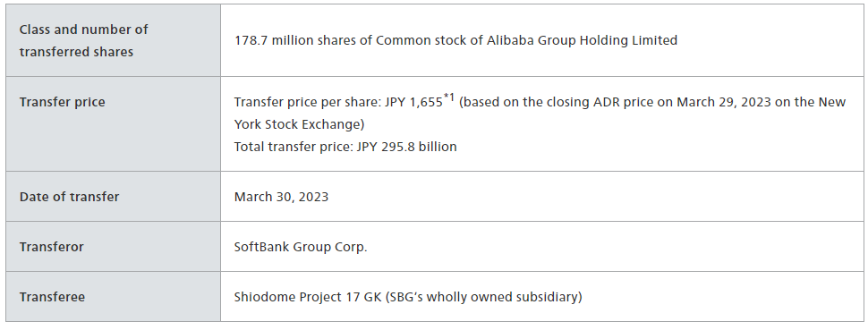Select the 'March 30, 2023' date value
The height and width of the screenshot is (330, 868).
point(281,197)
